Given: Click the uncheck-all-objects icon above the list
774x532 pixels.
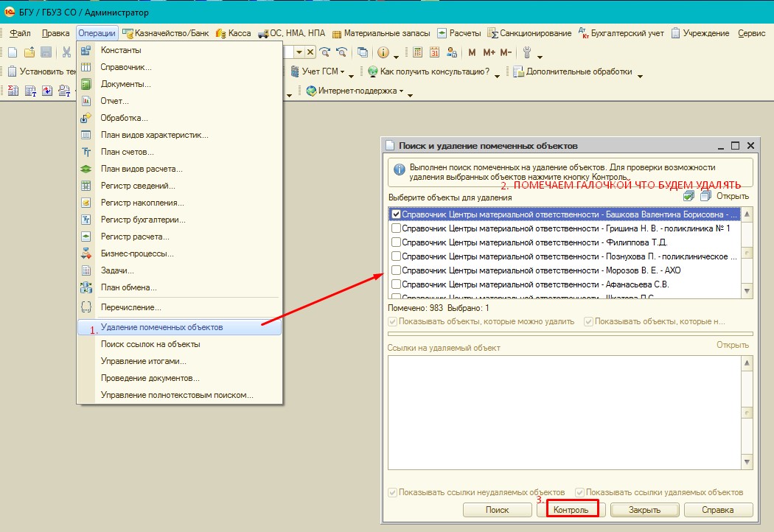Looking at the screenshot, I should 705,196.
